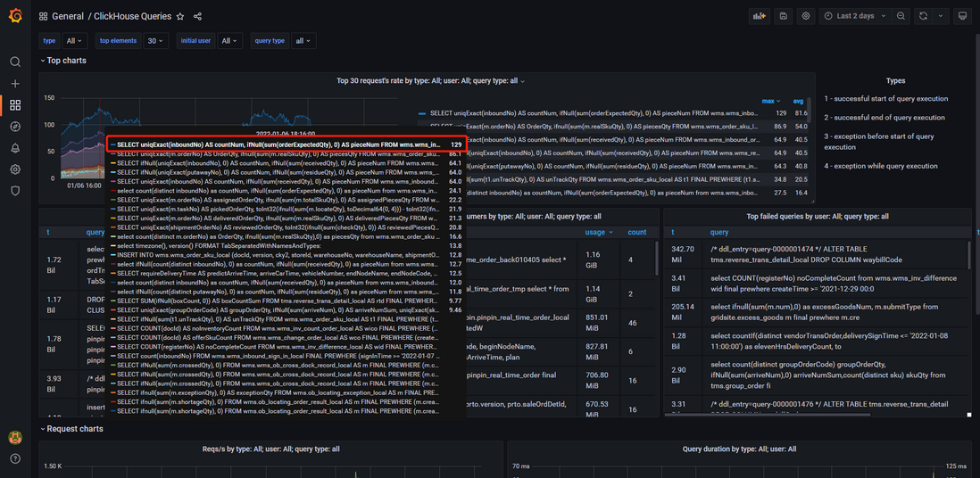The height and width of the screenshot is (478, 980).
Task: Sort the legend by the max column
Action: (x=768, y=101)
